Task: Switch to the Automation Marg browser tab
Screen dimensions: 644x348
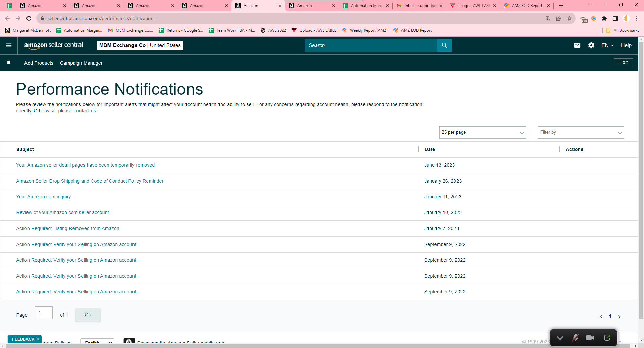Action: coord(366,6)
